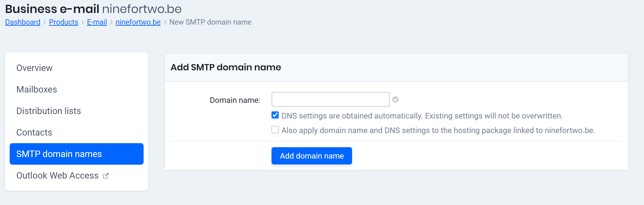
Task: Select SMTP domain names in the sidebar
Action: tap(59, 154)
